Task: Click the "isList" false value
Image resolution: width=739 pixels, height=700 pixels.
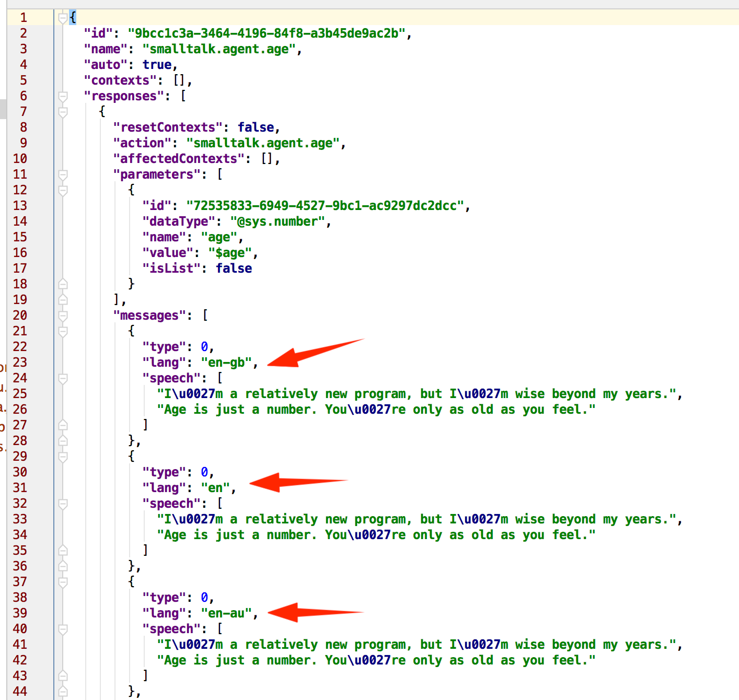Action: 234,269
